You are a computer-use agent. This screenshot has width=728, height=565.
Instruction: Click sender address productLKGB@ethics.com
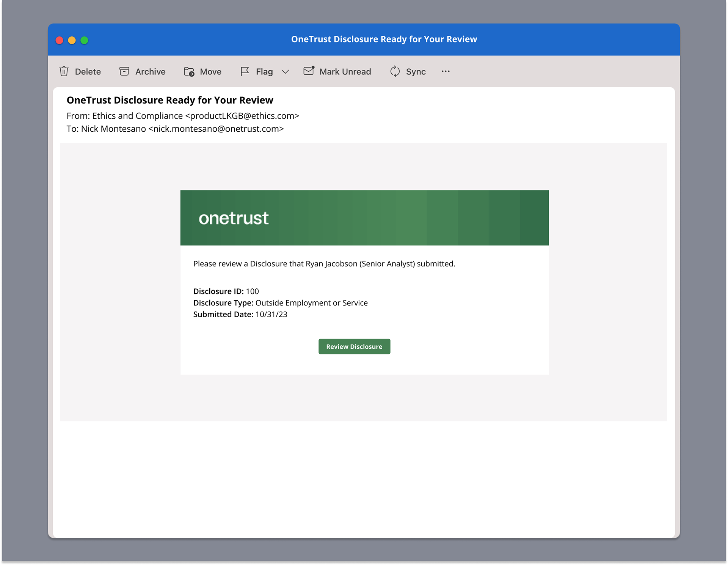242,116
